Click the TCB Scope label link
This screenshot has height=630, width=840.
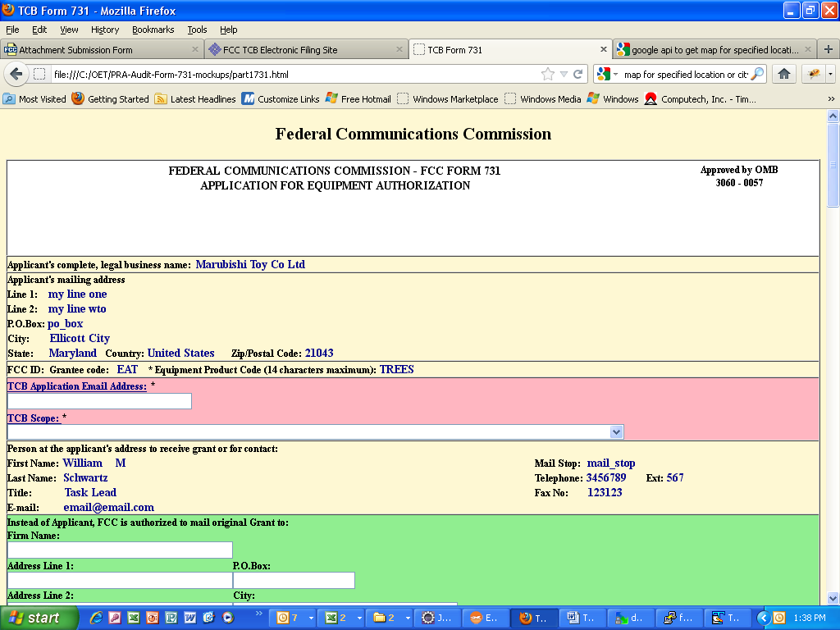pos(34,418)
